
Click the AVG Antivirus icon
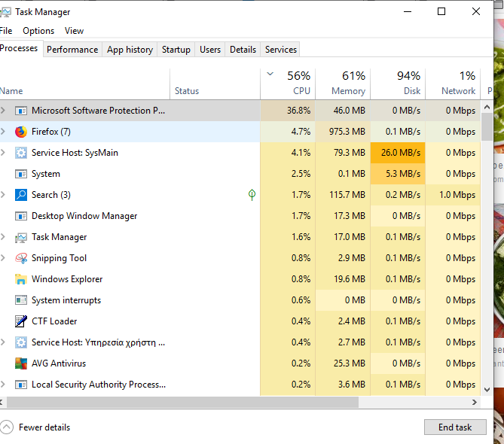pos(21,363)
